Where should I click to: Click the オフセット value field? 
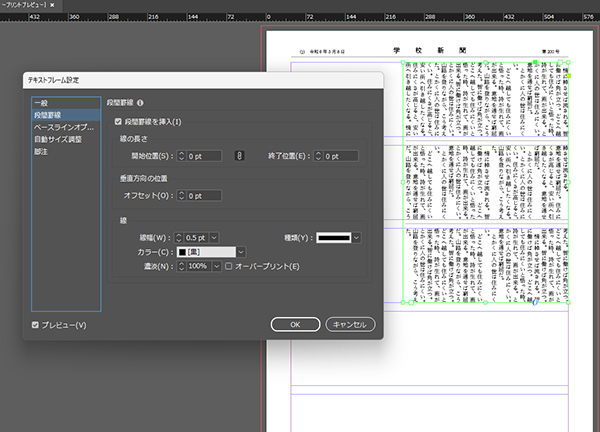click(204, 196)
